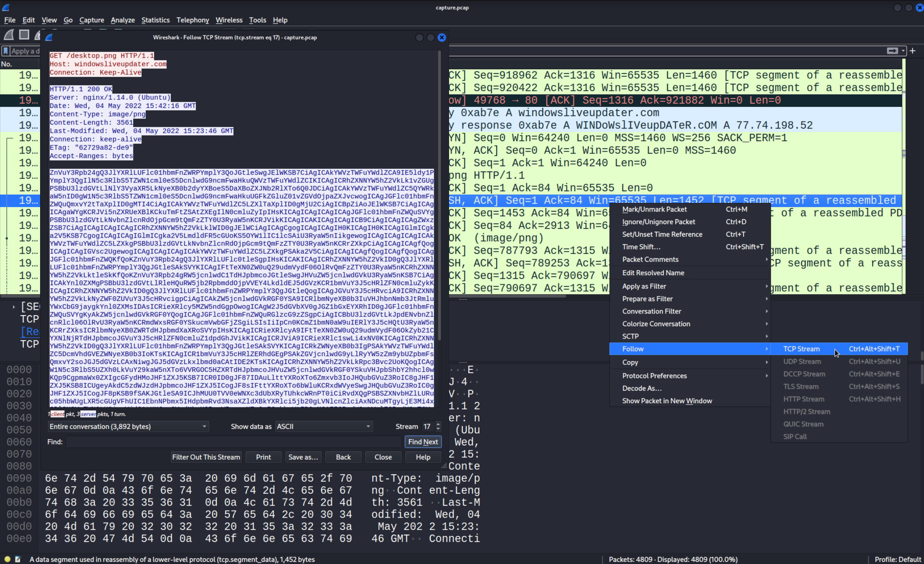Screen dimensions: 924x564
Task: Choose Show Packet in New Window
Action: [x=690, y=401]
